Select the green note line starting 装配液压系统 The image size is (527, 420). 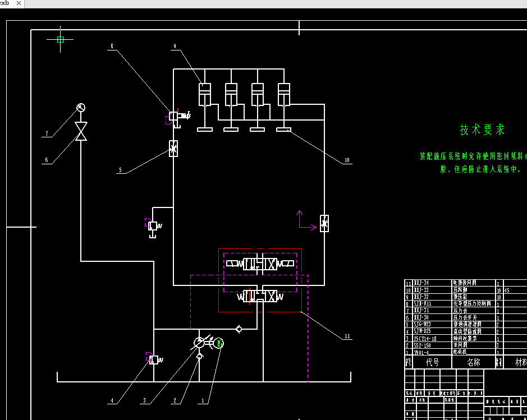(473, 156)
